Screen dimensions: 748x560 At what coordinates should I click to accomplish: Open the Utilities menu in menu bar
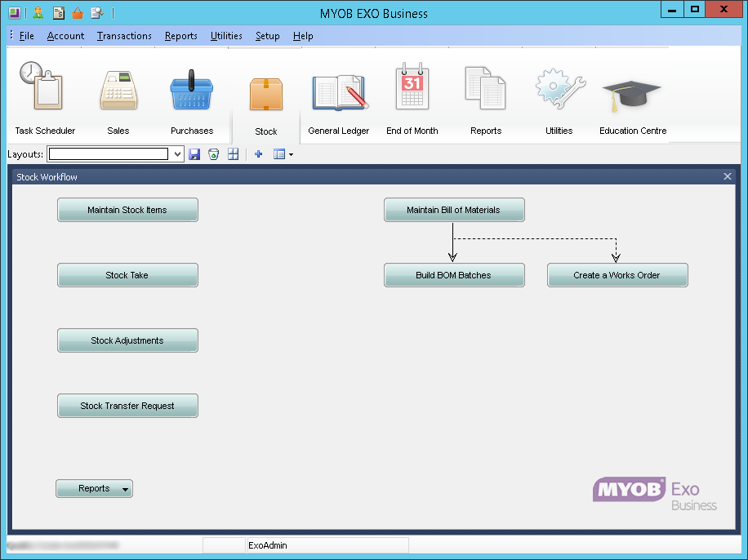point(226,36)
